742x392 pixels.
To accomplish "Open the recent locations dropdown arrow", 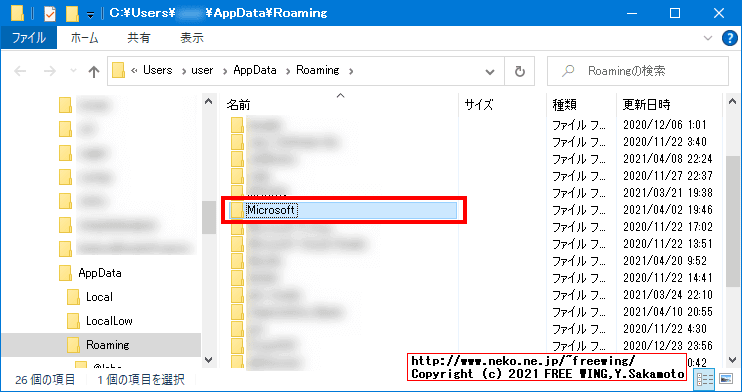I will pos(73,71).
